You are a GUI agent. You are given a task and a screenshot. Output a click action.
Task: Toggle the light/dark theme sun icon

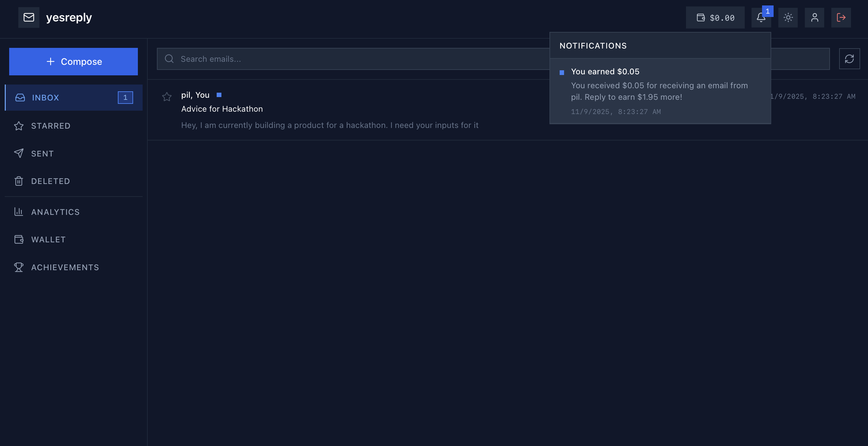point(788,18)
